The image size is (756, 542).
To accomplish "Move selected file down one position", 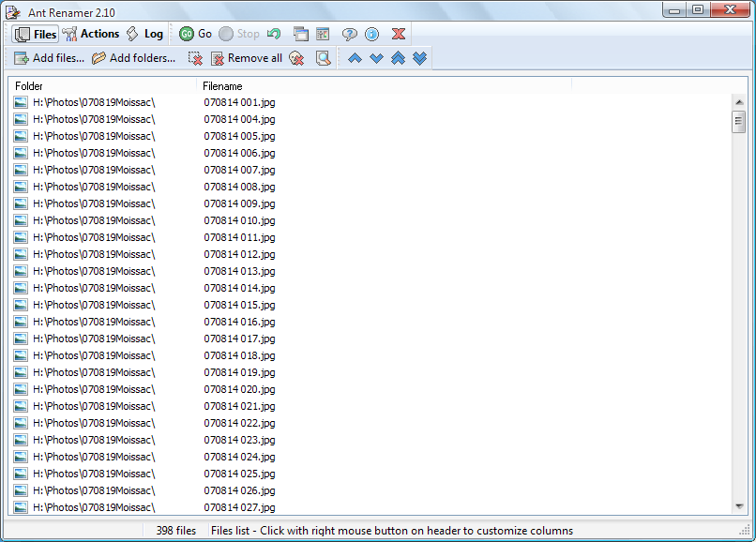I will click(376, 58).
